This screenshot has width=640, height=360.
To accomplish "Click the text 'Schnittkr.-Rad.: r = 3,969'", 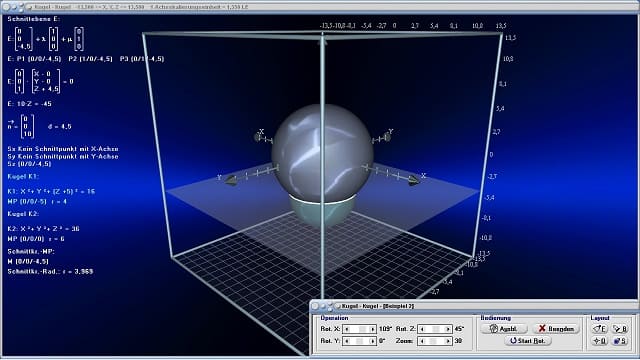I will click(50, 271).
